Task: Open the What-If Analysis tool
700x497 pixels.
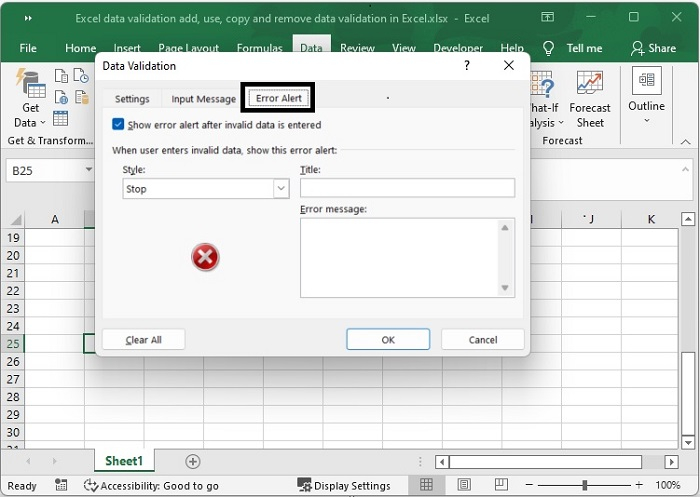Action: 545,100
